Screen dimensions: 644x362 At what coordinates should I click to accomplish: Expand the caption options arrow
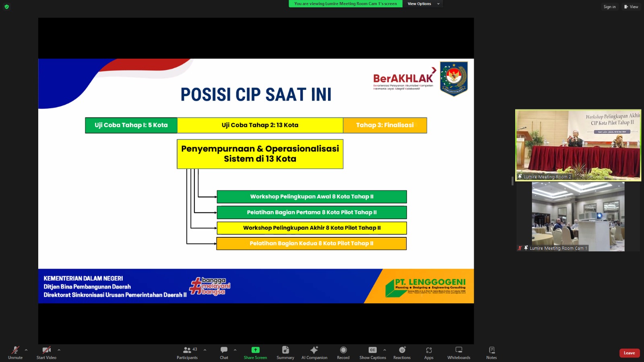coord(384,350)
